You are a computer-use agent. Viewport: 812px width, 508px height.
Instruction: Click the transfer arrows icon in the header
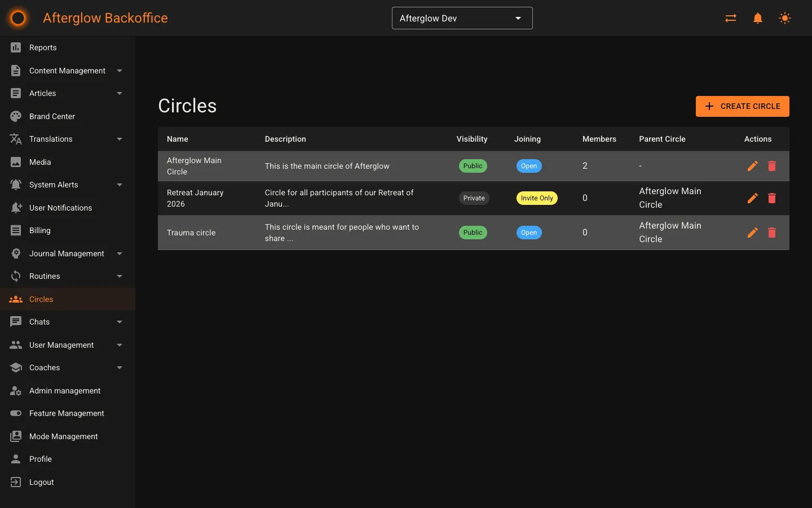(x=730, y=18)
